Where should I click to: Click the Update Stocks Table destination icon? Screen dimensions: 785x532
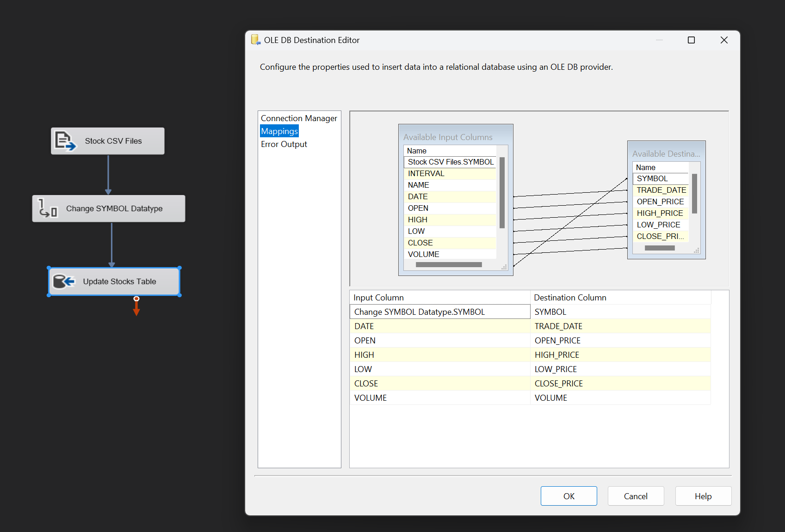64,281
